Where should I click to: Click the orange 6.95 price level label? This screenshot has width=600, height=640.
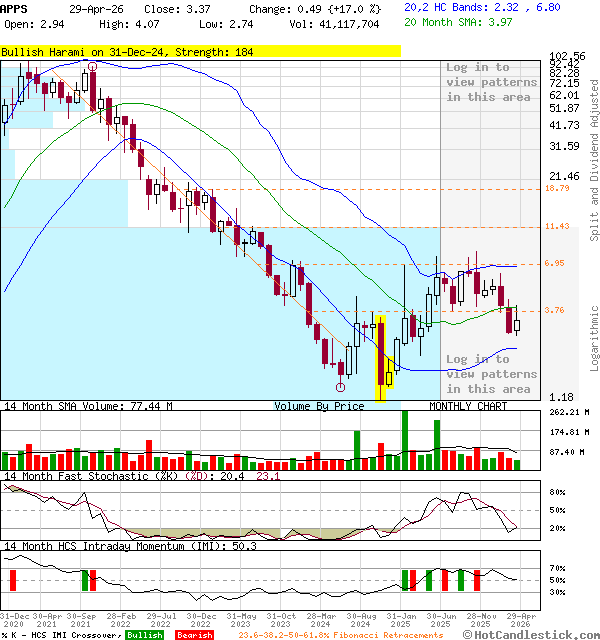557,264
